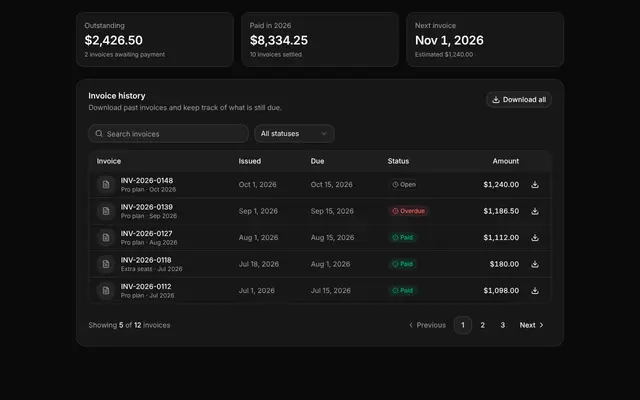This screenshot has width=640, height=400.
Task: Click the $1,186.50 amount
Action: 501,211
